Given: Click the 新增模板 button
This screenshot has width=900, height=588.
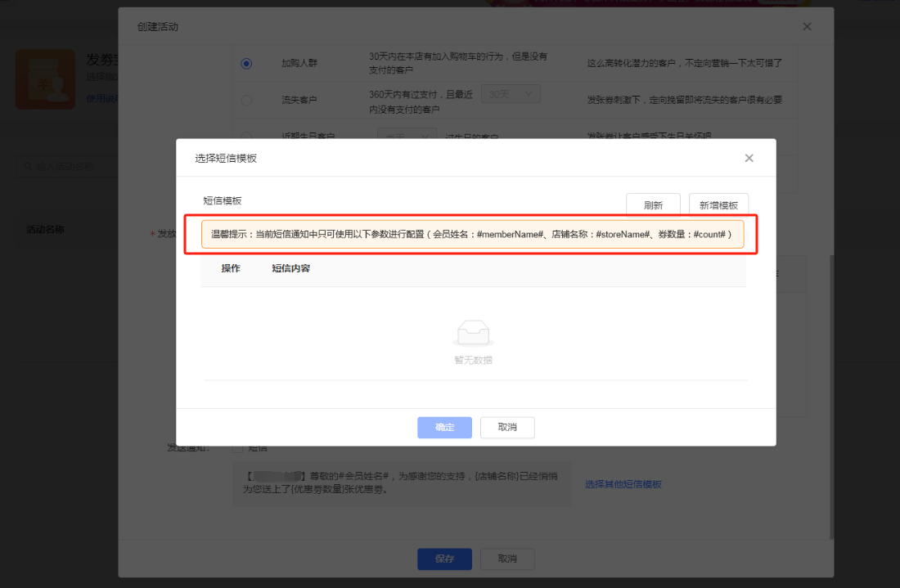Looking at the screenshot, I should point(718,205).
